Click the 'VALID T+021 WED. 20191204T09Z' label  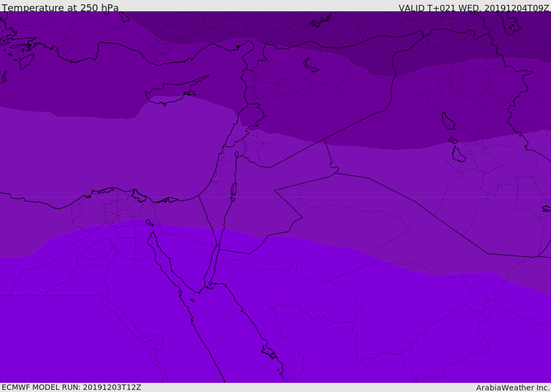(474, 8)
